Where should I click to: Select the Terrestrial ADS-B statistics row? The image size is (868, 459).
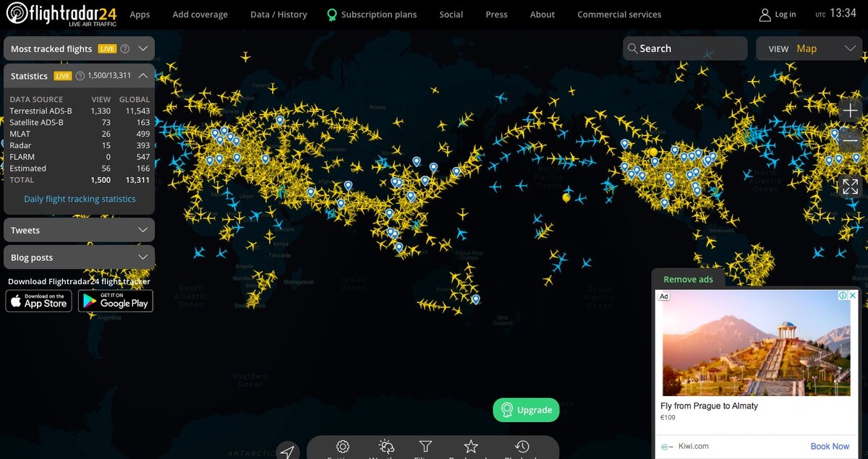[80, 111]
